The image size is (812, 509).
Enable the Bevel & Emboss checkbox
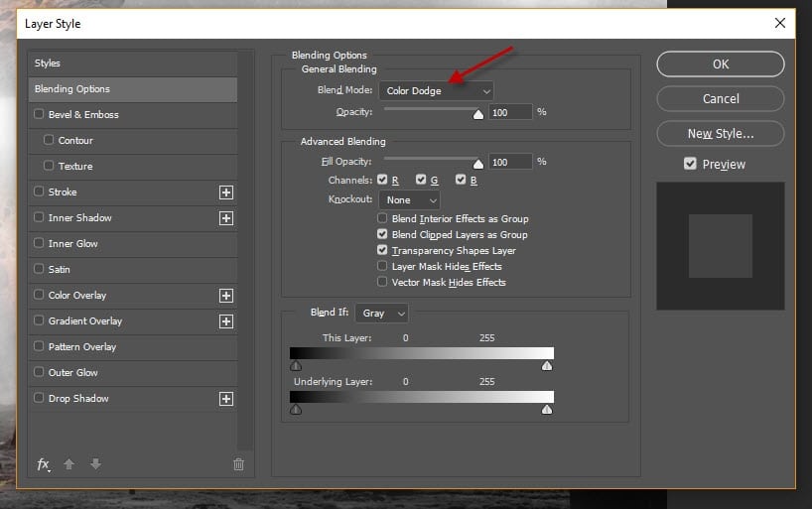click(39, 115)
